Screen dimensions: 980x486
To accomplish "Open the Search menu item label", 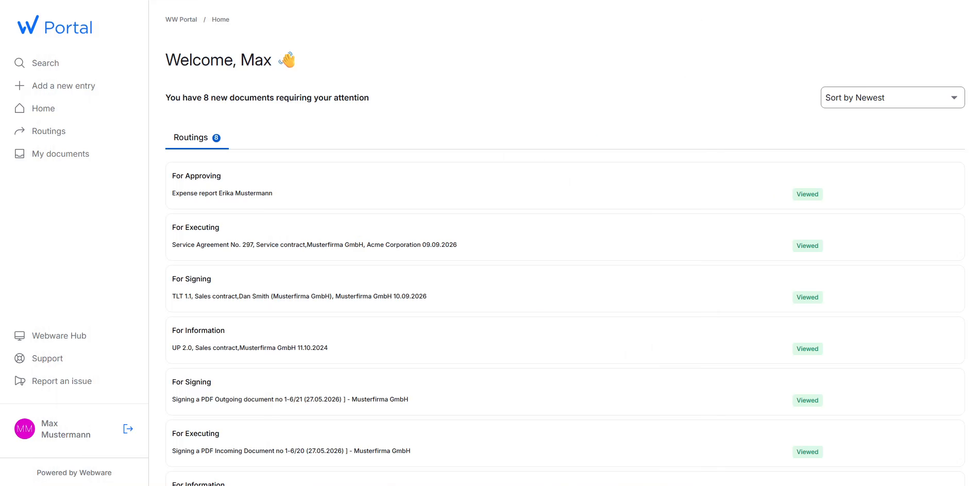I will (45, 63).
